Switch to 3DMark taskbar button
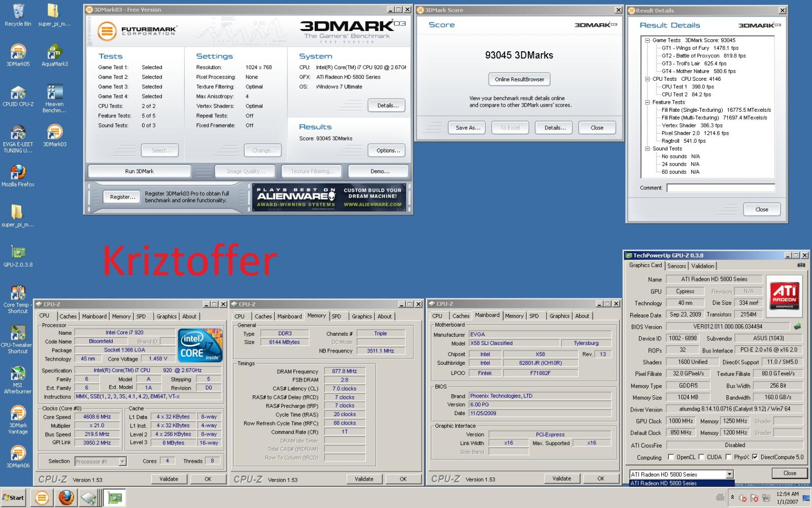812x508 pixels. tap(42, 498)
